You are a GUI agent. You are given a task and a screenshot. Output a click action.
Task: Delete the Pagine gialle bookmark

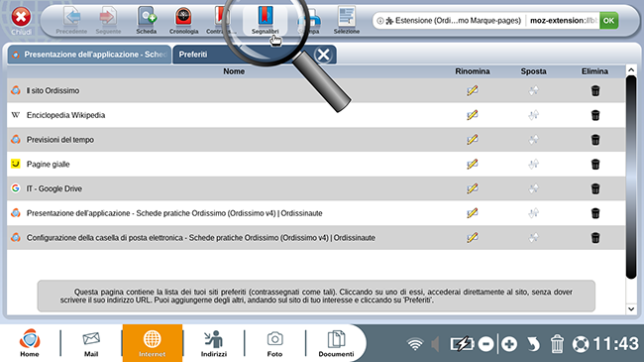[595, 164]
